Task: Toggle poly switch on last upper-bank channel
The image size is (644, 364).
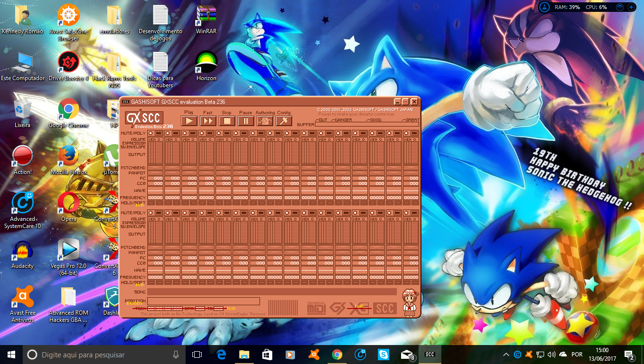Action: pos(414,134)
